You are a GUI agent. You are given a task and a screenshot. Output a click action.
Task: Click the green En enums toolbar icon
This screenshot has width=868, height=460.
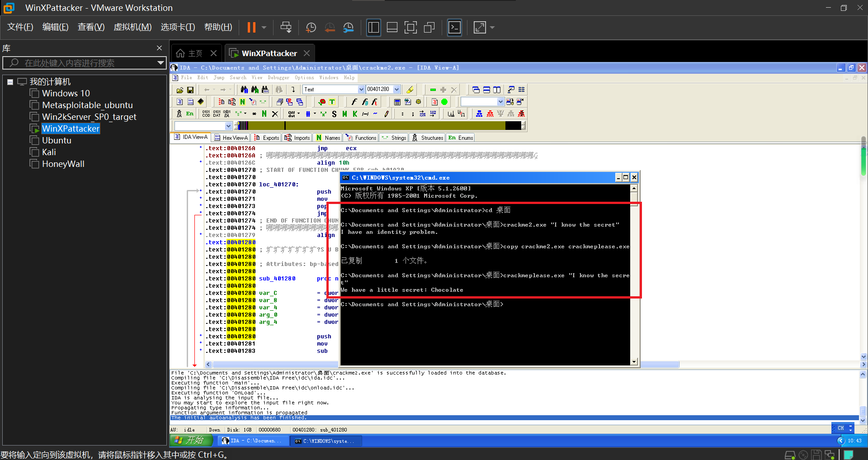coord(190,114)
